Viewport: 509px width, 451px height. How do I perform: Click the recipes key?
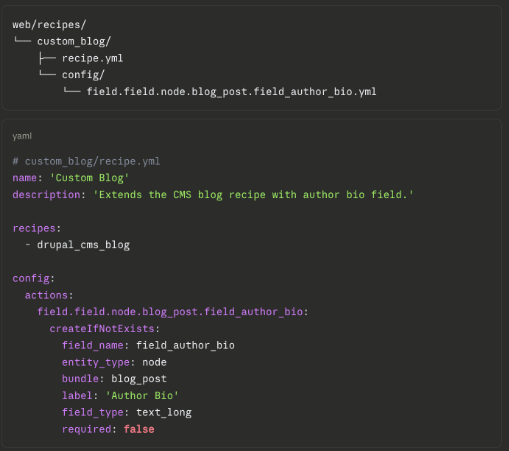coord(34,228)
